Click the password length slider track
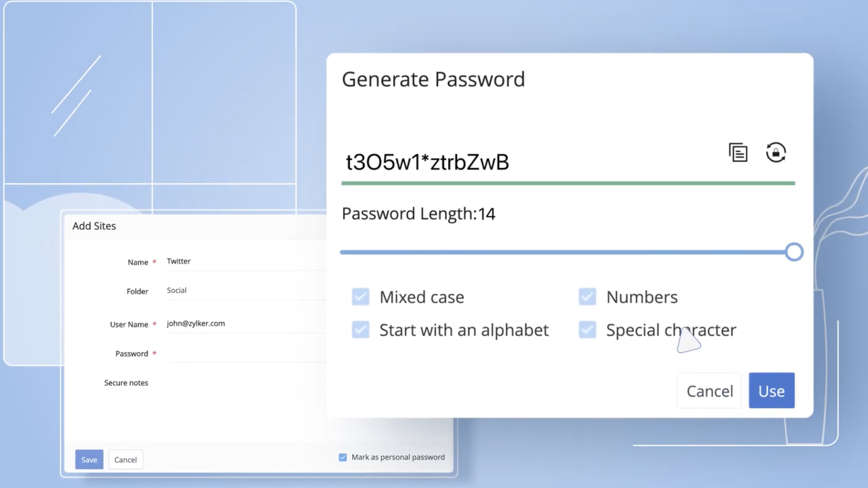Image resolution: width=868 pixels, height=488 pixels. (563, 252)
